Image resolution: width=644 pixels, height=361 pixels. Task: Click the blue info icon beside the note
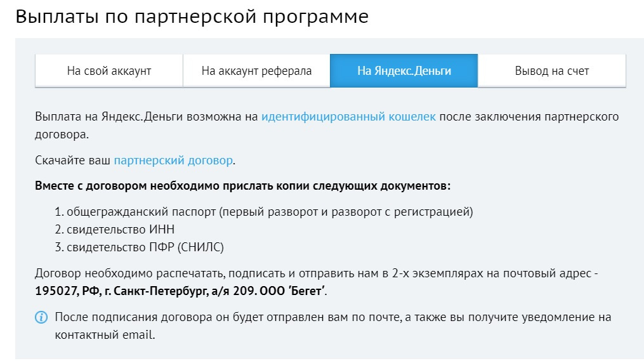41,317
